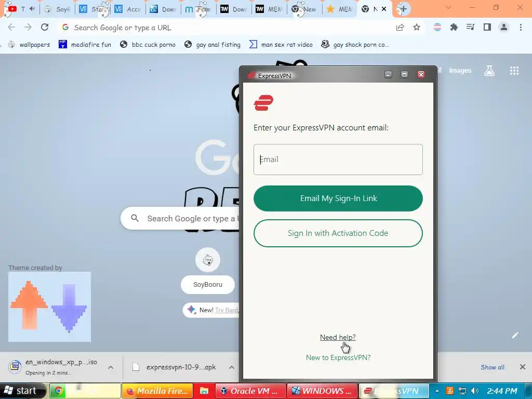Image resolution: width=532 pixels, height=399 pixels.
Task: Click the customize Chrome pencil icon
Action: coord(515,335)
